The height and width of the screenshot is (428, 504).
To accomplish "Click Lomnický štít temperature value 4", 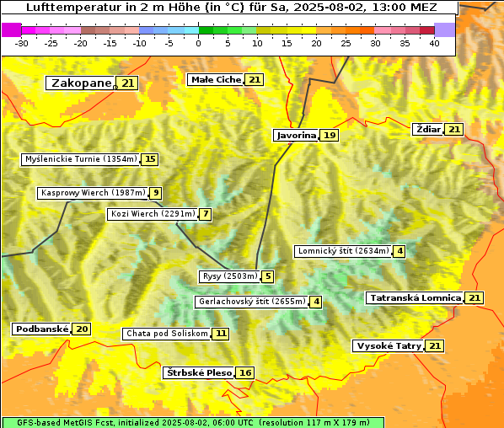I will pyautogui.click(x=399, y=251).
